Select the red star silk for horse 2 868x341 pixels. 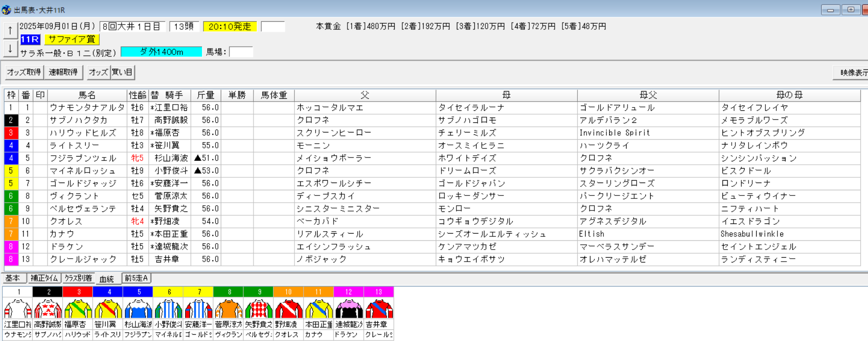coord(48,308)
